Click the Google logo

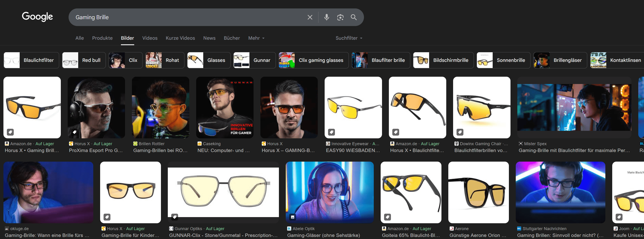(37, 17)
